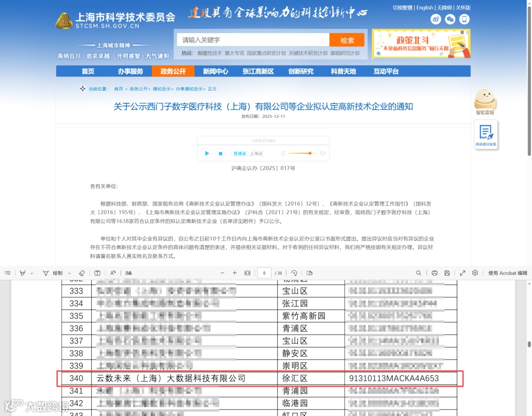
Task: Click 使用 Acrobat 编辑 button
Action: click(x=507, y=273)
